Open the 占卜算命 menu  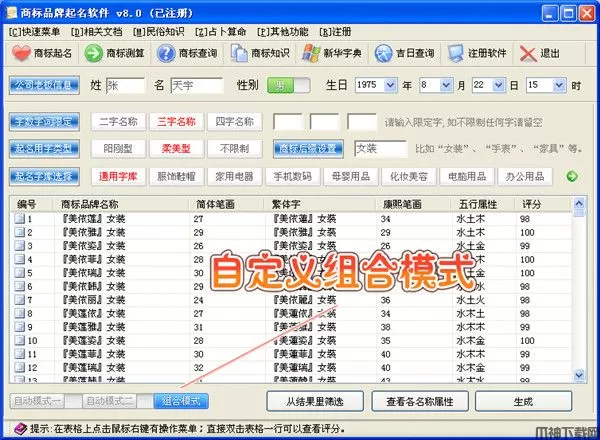pyautogui.click(x=220, y=32)
